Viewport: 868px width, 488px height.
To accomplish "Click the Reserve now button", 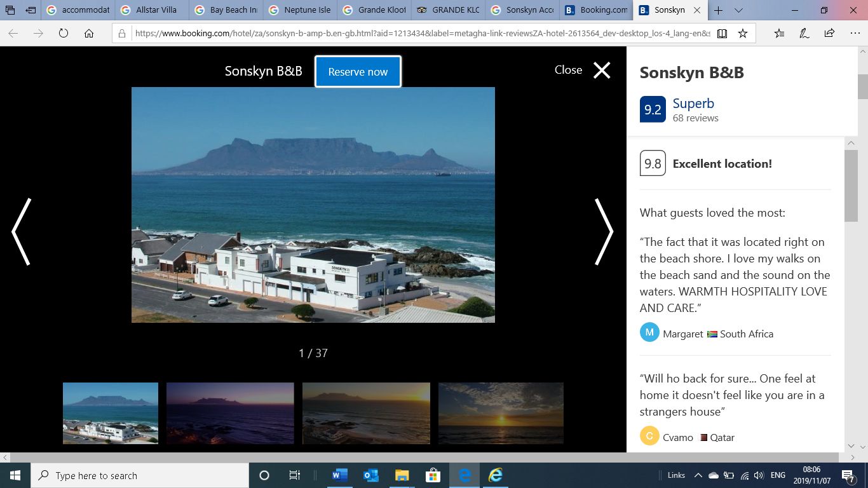I will tap(358, 72).
